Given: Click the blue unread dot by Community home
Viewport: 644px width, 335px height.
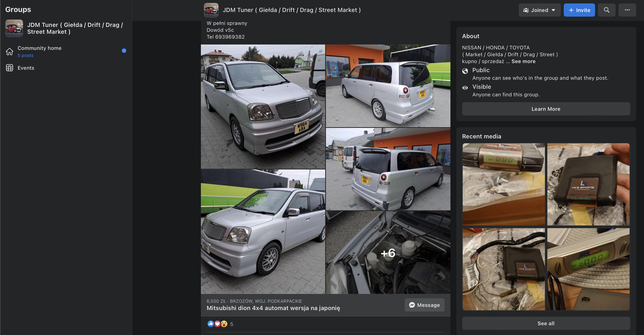Looking at the screenshot, I should coord(124,51).
